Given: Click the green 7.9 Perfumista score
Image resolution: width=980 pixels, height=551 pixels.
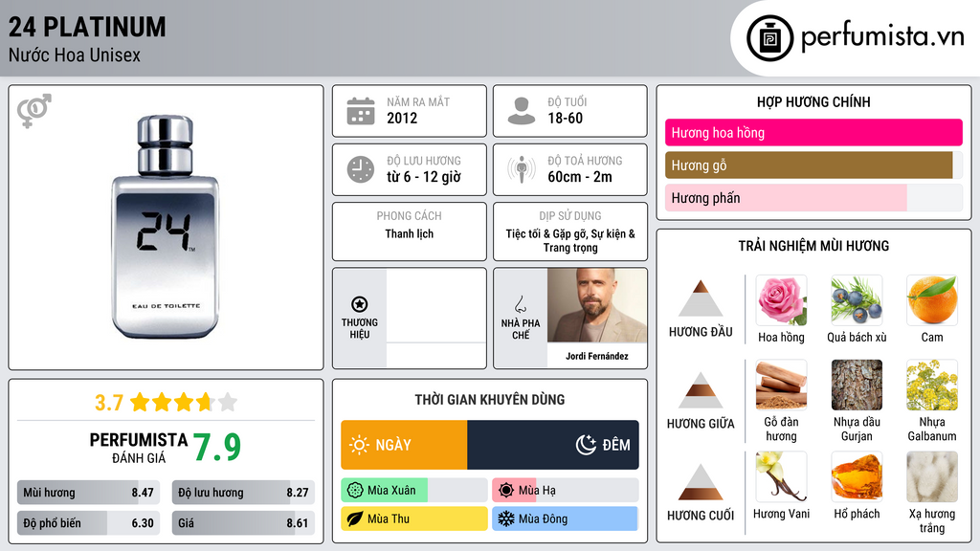Looking at the screenshot, I should click(x=216, y=447).
